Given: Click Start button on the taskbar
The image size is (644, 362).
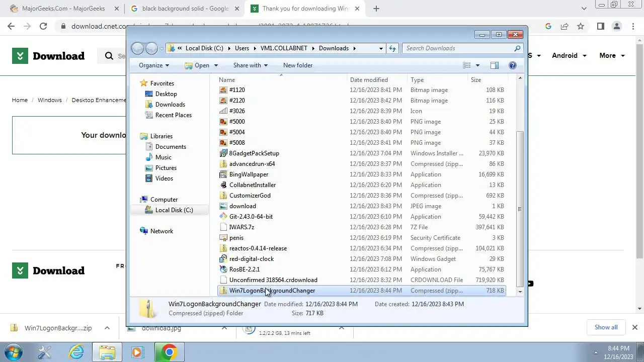Looking at the screenshot, I should 14,352.
